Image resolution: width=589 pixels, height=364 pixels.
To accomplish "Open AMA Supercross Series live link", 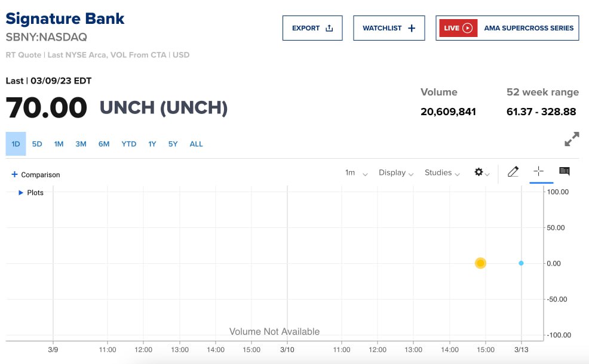I will pyautogui.click(x=529, y=28).
